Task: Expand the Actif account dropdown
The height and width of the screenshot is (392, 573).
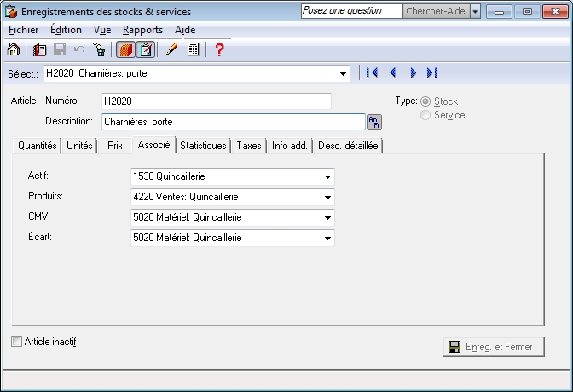Action: click(327, 177)
